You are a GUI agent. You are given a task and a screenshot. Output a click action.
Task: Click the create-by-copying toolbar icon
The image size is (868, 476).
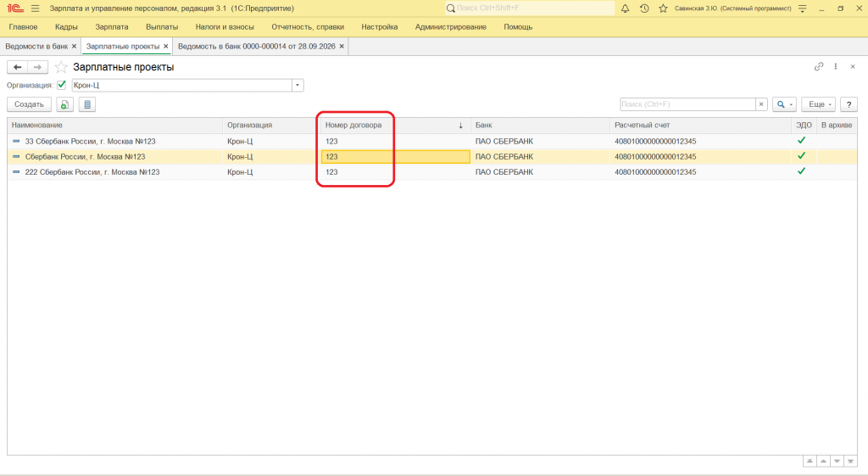click(64, 104)
